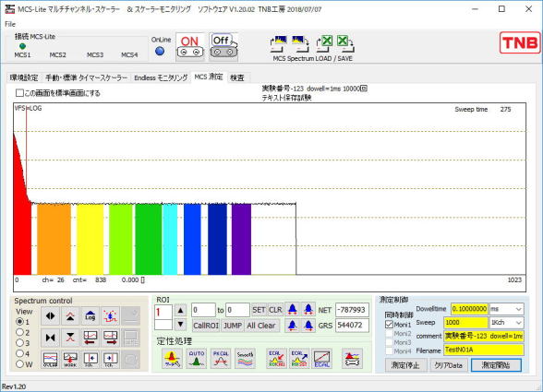Move cursor right one channel icon
The width and height of the screenshot is (543, 392).
111,359
